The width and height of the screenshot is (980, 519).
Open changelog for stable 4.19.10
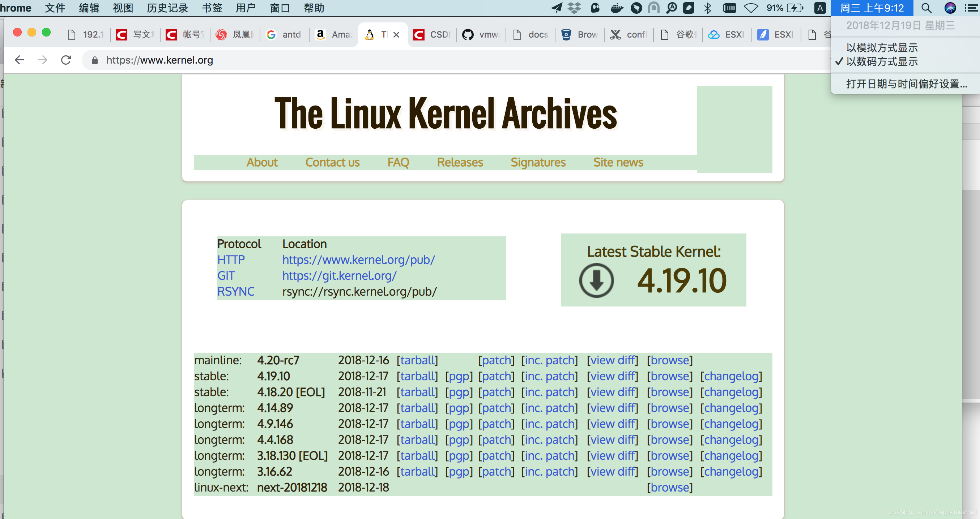(x=731, y=376)
